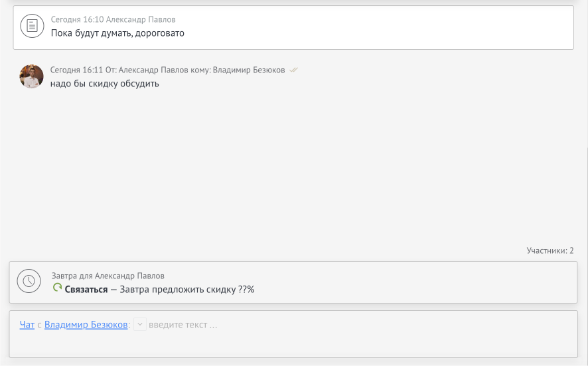Click the green refresh icon before Связаться
The height and width of the screenshot is (366, 588).
[x=57, y=288]
